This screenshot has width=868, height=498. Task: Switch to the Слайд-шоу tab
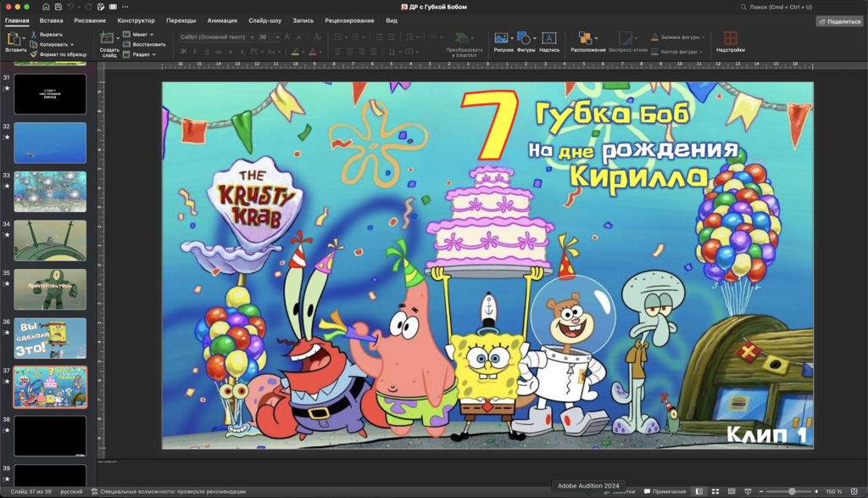click(x=264, y=20)
